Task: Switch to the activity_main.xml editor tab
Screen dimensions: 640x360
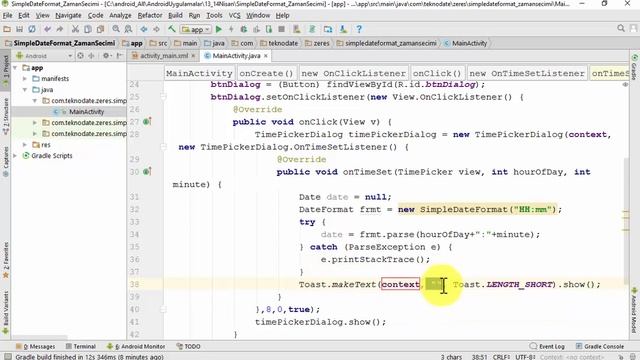Action: 163,56
